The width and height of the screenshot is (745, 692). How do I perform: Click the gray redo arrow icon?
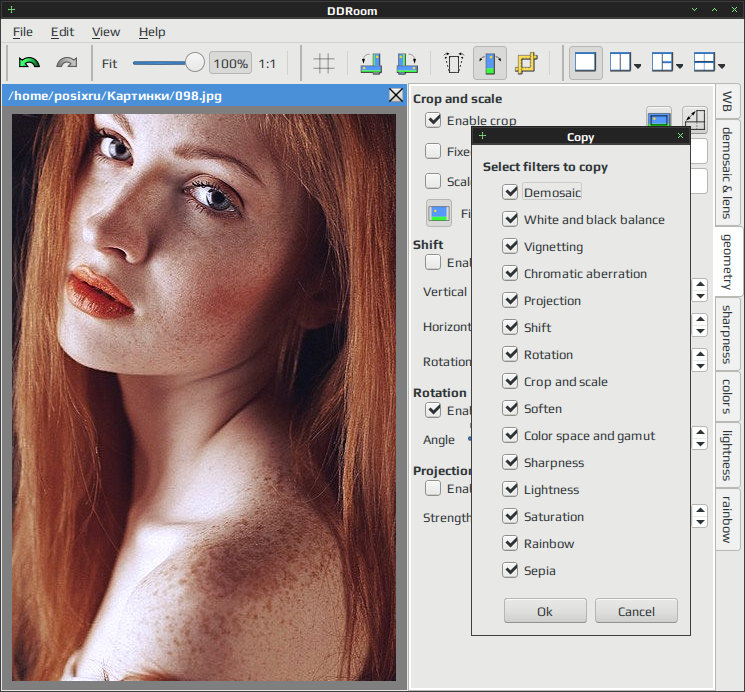tap(67, 63)
